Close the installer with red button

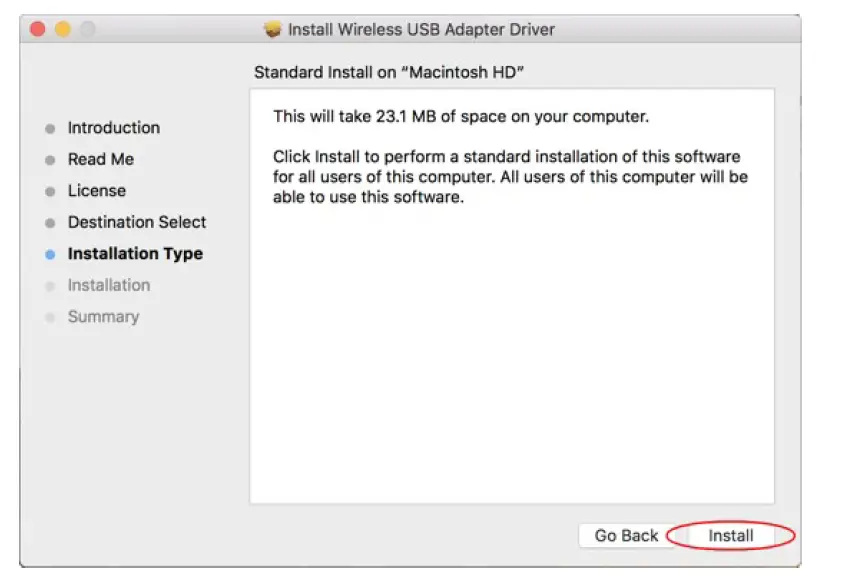(x=38, y=29)
